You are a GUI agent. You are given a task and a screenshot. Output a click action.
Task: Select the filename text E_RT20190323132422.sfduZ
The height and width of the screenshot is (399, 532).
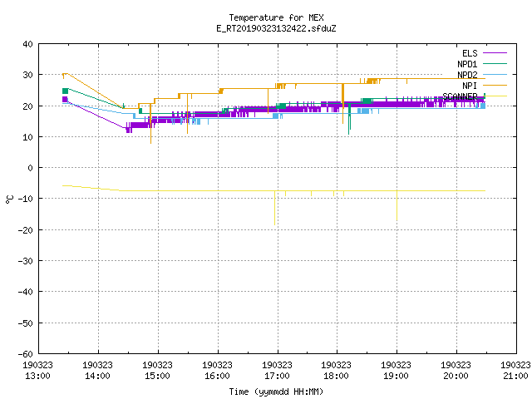[276, 28]
